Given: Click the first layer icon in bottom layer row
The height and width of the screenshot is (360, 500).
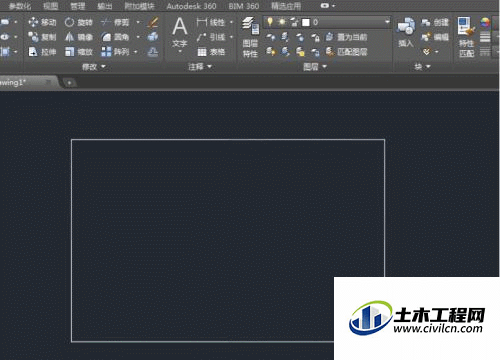Looking at the screenshot, I should 271,52.
